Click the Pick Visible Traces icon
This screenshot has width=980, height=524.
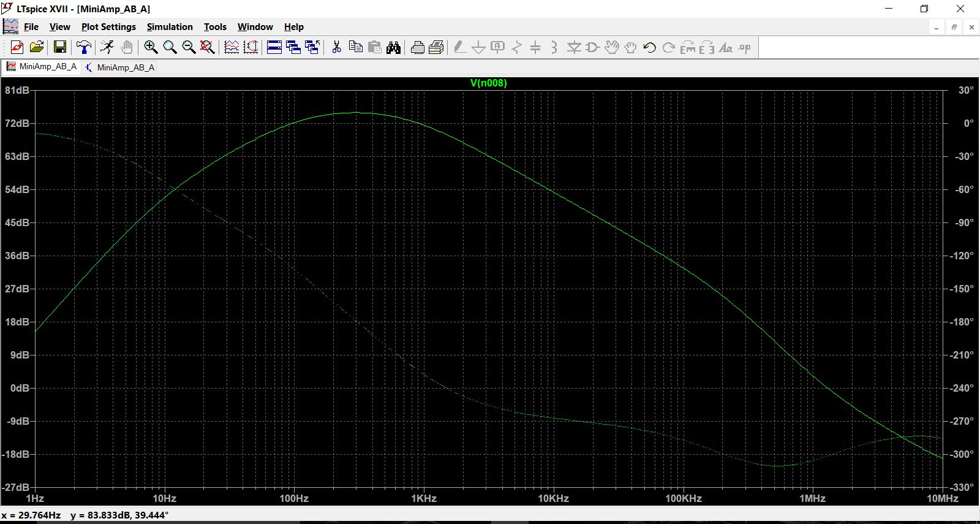251,47
